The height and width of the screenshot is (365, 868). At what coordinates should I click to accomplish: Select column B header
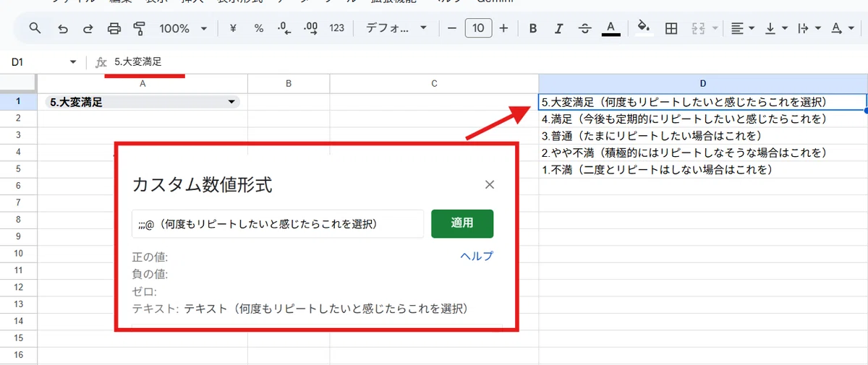289,84
